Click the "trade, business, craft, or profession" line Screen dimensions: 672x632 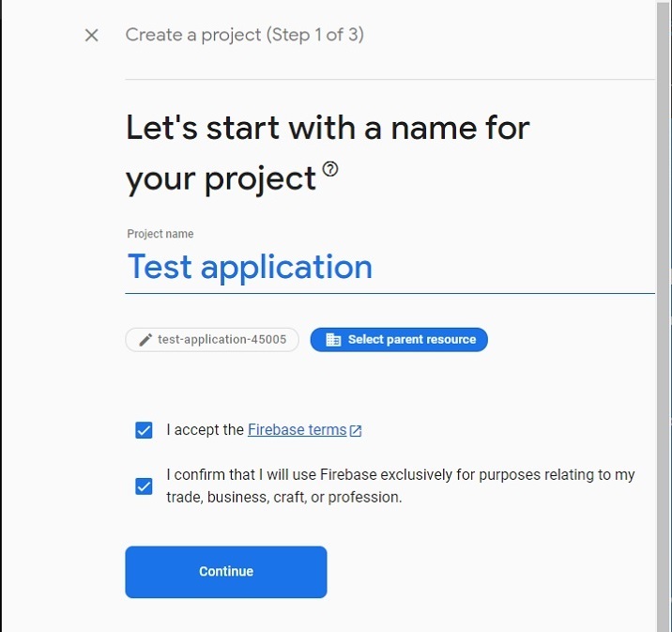283,498
